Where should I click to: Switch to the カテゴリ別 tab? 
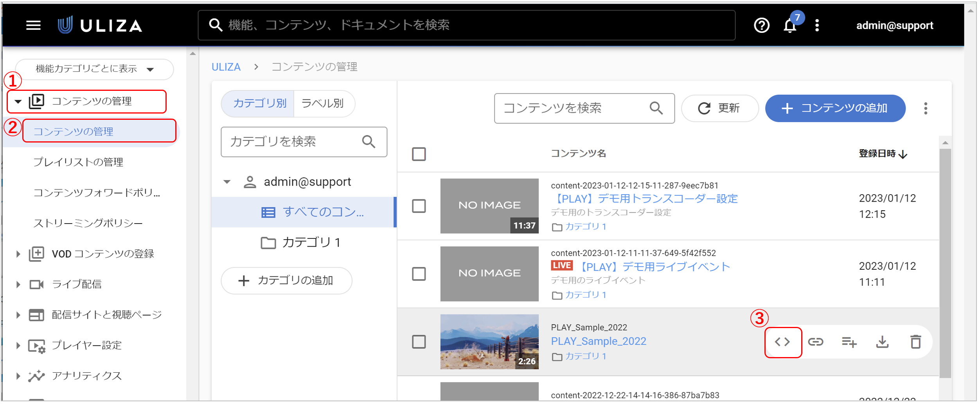(x=258, y=103)
